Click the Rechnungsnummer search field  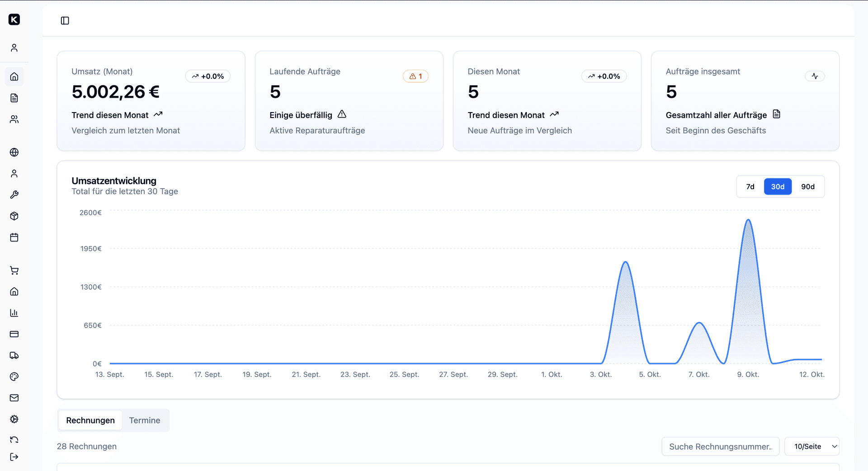[x=720, y=446]
